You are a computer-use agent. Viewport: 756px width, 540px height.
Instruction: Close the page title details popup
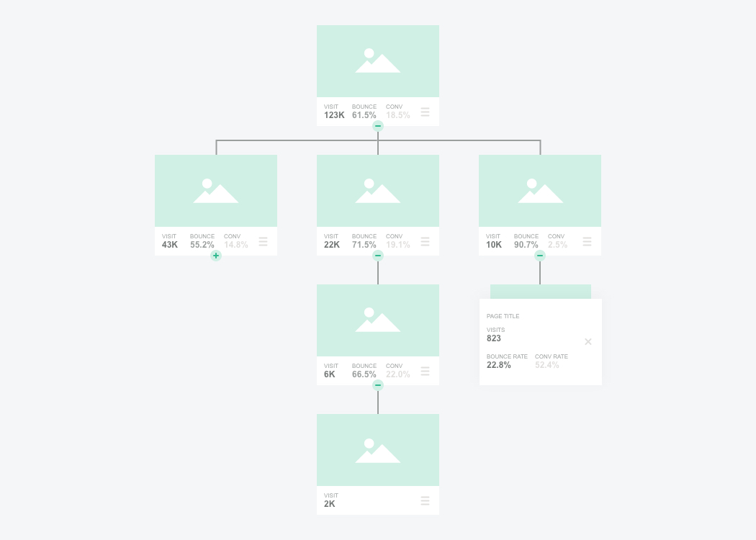[x=588, y=341]
